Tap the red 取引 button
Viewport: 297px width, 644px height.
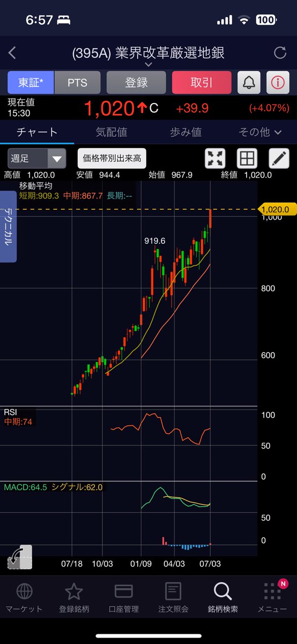point(202,83)
